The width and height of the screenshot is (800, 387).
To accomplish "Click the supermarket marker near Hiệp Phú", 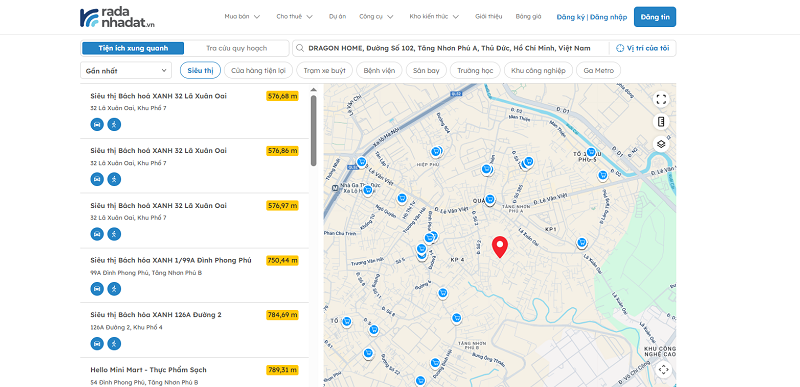I will (436, 151).
